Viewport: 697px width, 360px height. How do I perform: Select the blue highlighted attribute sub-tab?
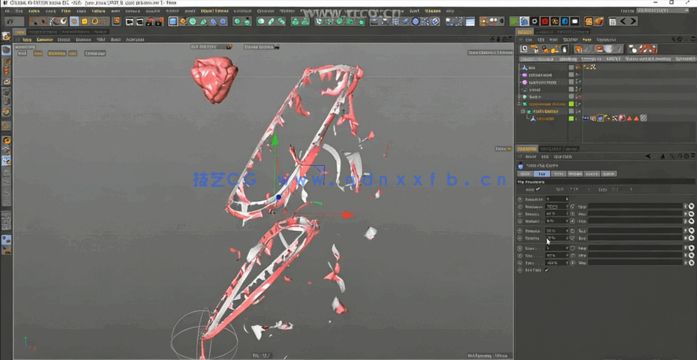pos(541,174)
